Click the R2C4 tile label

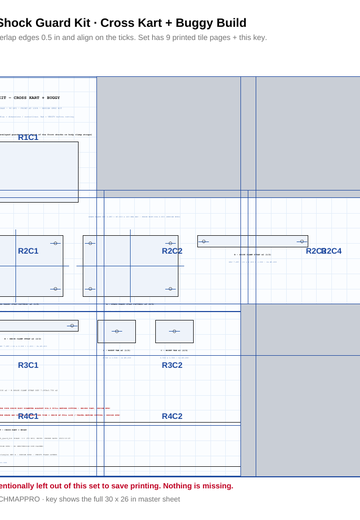pyautogui.click(x=332, y=251)
